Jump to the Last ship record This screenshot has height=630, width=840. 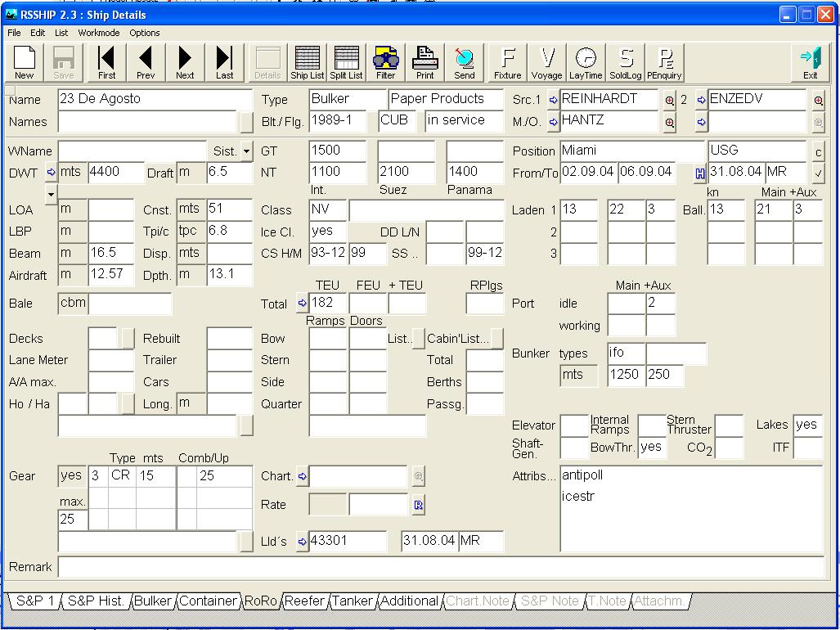[224, 63]
